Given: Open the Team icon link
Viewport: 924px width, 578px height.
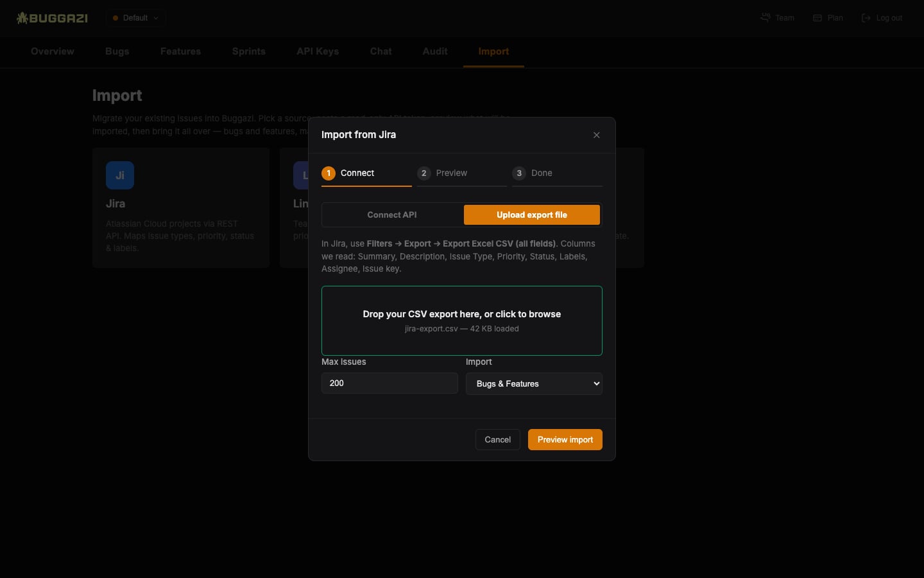Looking at the screenshot, I should coord(765,18).
